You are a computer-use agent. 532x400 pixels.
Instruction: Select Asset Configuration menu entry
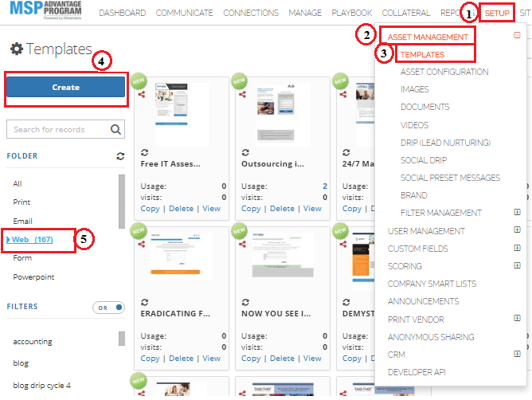pyautogui.click(x=444, y=72)
